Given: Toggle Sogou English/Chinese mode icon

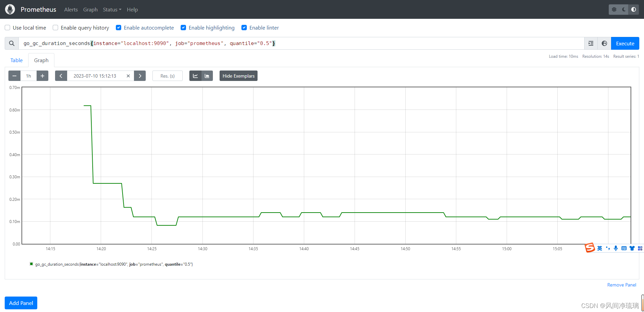Looking at the screenshot, I should pos(600,248).
